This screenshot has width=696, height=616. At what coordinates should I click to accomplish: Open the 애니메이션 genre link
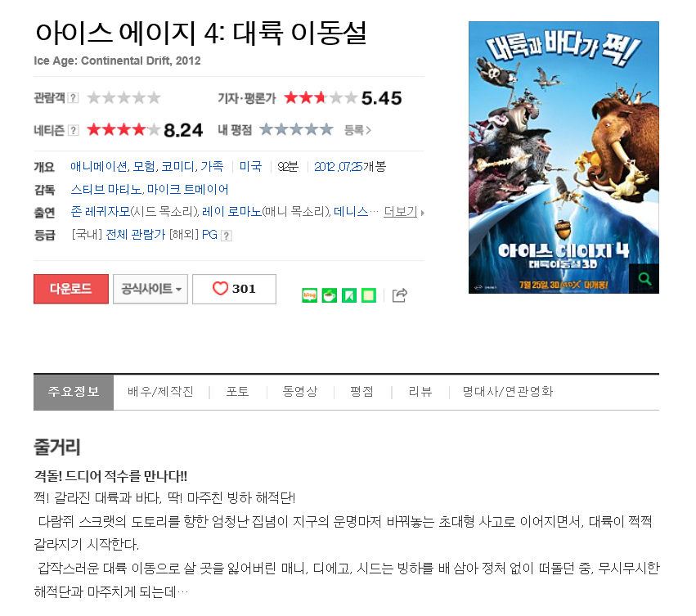point(98,167)
